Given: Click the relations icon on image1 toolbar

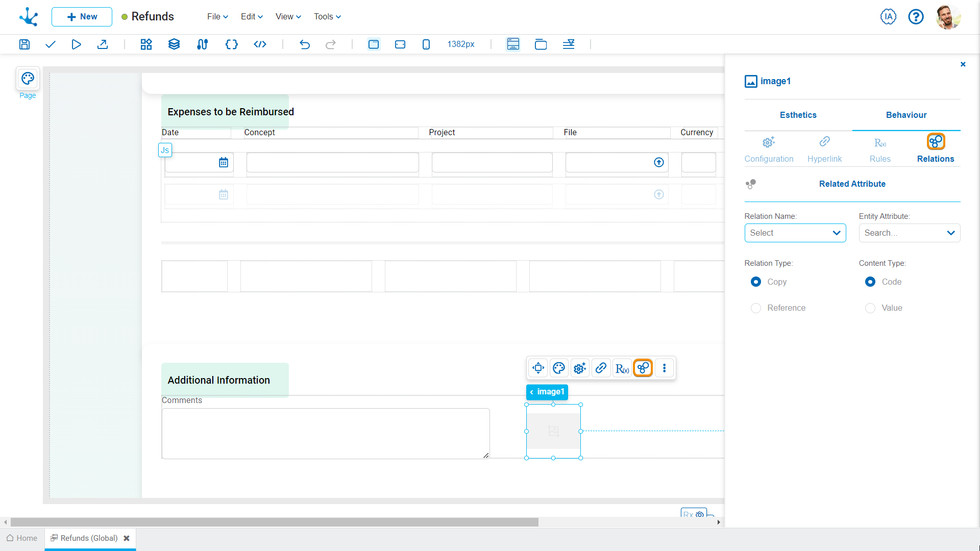Looking at the screenshot, I should coord(643,368).
